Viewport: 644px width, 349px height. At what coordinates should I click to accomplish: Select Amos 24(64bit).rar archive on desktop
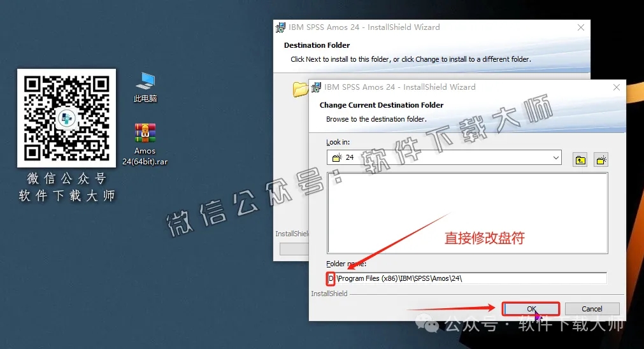point(145,145)
